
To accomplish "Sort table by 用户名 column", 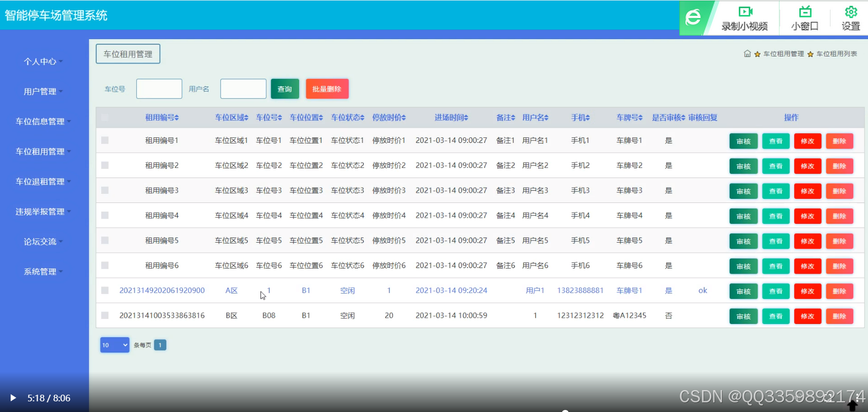I will [x=535, y=117].
